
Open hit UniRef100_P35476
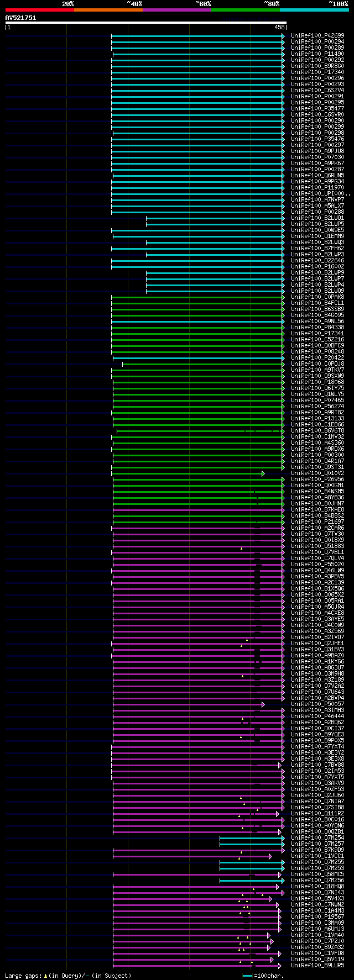coord(317,139)
